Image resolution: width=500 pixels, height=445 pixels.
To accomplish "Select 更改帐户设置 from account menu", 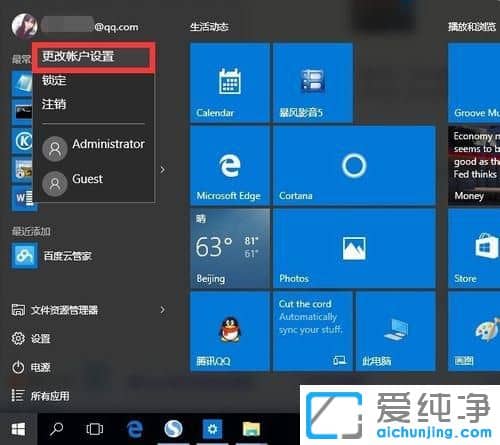I will click(94, 57).
